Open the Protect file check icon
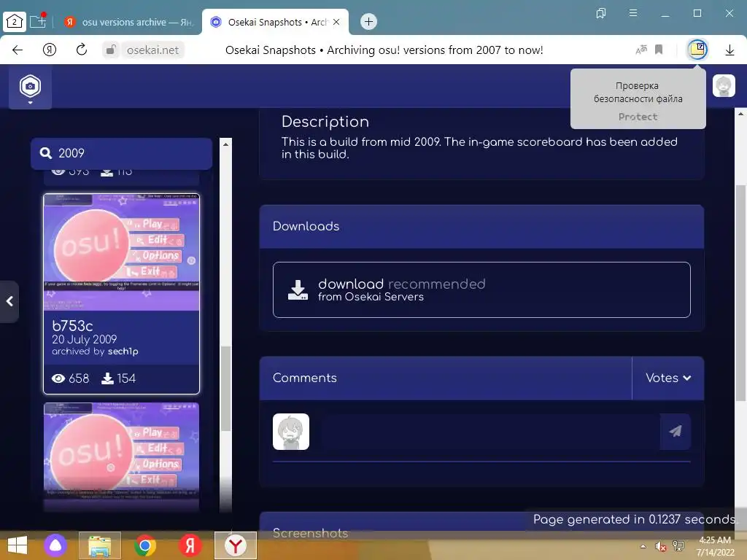747x560 pixels. coord(697,50)
